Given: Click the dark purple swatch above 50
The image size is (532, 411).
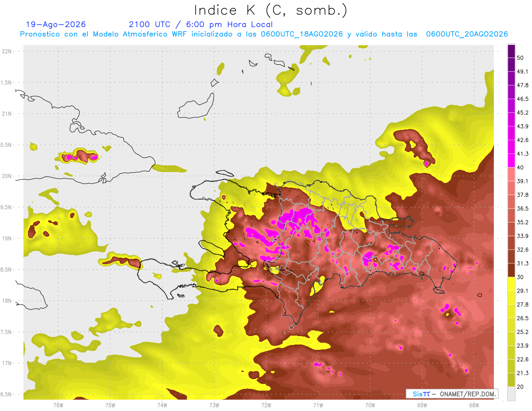Looking at the screenshot, I should coord(511,51).
